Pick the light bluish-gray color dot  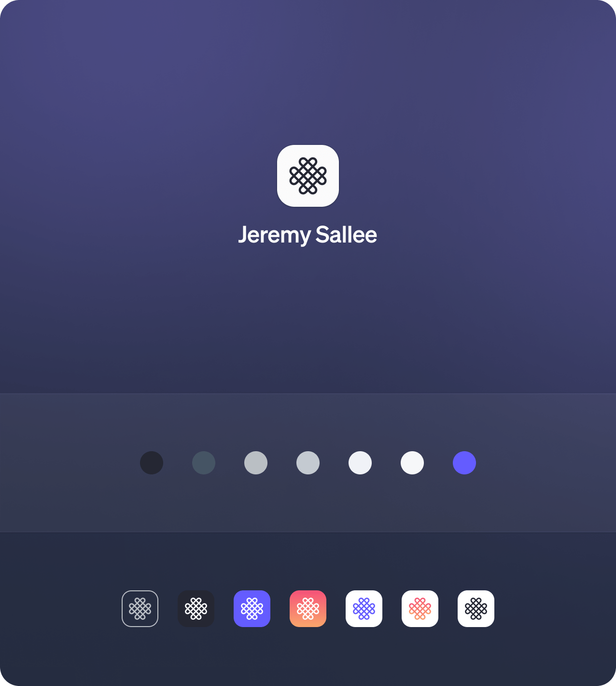308,463
